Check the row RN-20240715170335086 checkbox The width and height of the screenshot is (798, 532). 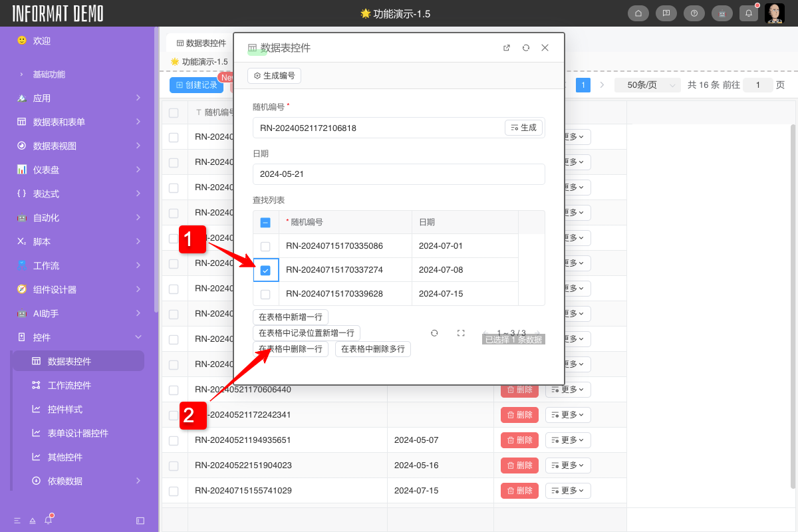[x=265, y=246]
